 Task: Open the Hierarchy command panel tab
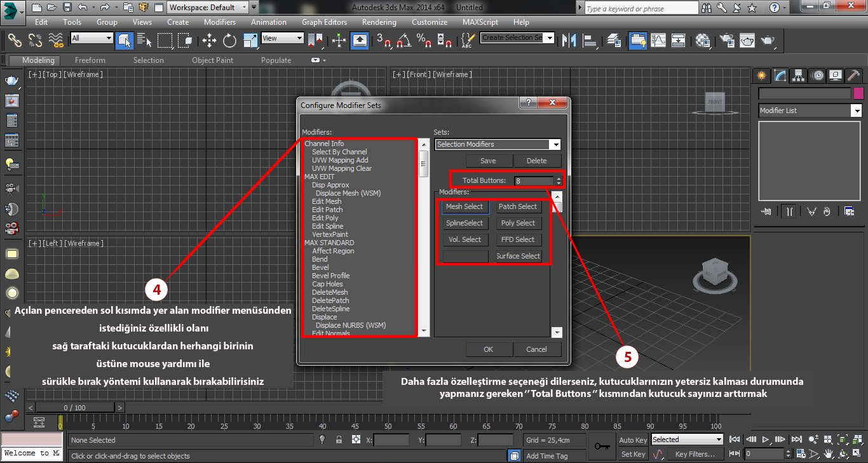[799, 76]
